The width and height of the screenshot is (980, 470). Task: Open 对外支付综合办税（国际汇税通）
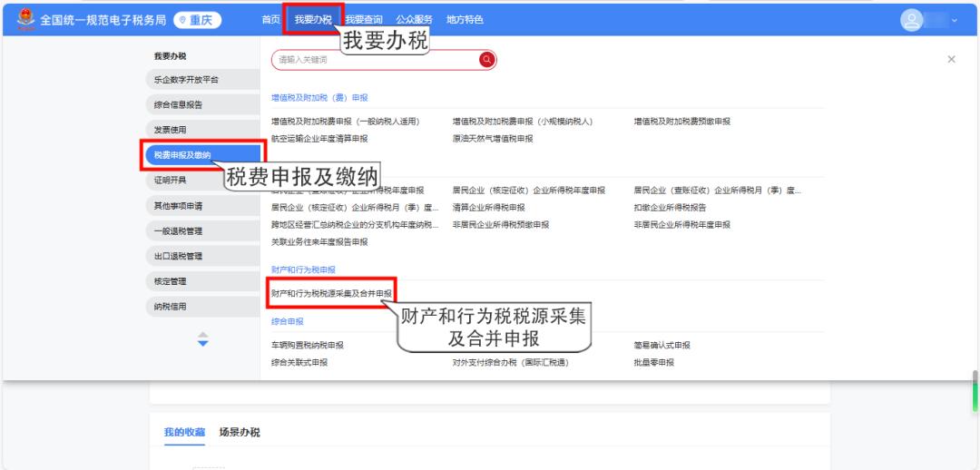[511, 363]
